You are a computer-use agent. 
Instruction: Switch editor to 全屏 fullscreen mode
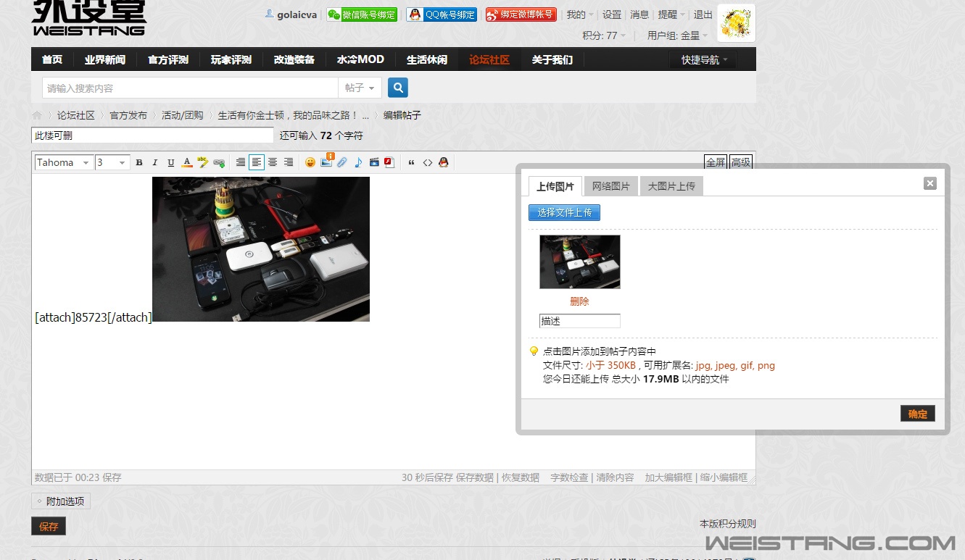point(716,162)
